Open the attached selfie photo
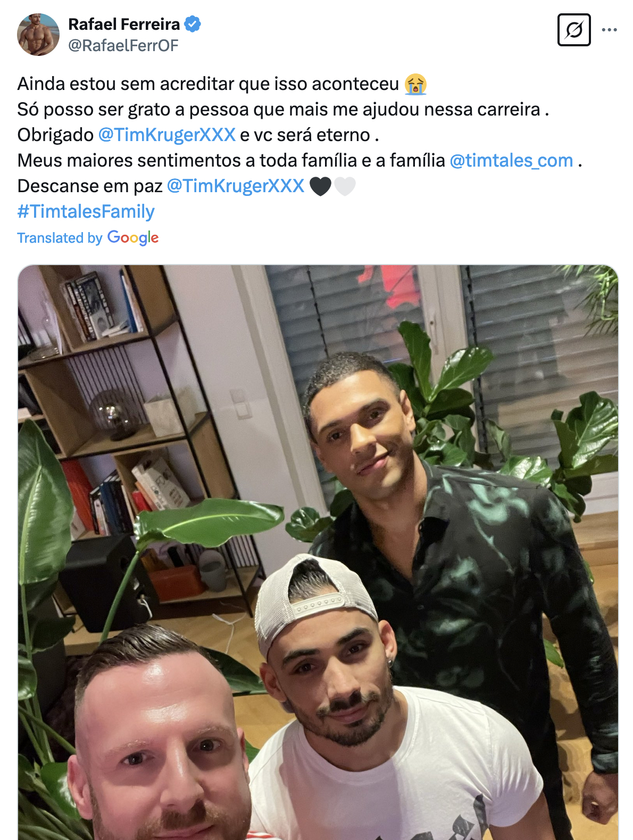Viewport: 633px width, 840px height. (318, 552)
